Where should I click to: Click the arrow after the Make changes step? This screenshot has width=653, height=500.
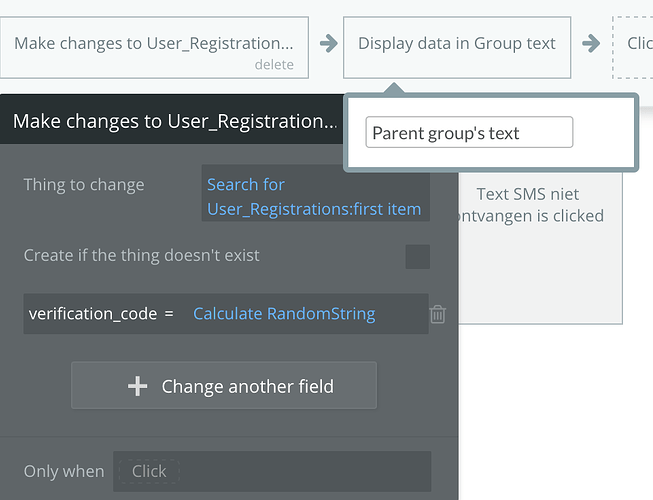327,43
